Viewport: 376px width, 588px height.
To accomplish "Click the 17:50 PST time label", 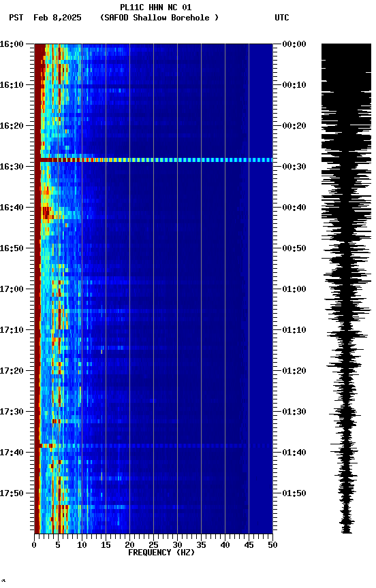I will 12,493.
